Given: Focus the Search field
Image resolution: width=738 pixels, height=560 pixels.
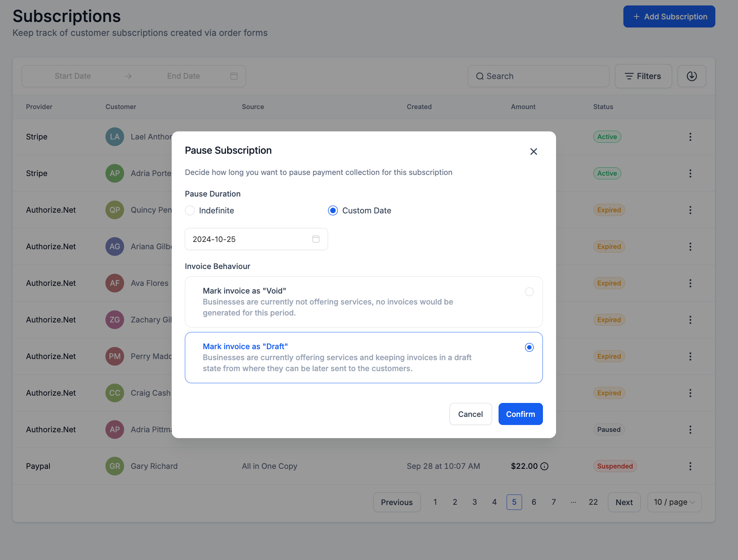Looking at the screenshot, I should coord(538,76).
